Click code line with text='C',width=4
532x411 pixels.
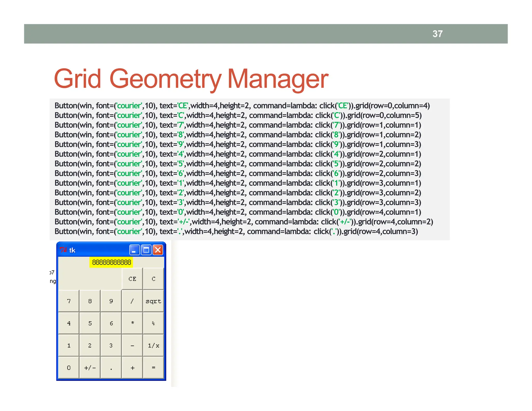tap(238, 115)
